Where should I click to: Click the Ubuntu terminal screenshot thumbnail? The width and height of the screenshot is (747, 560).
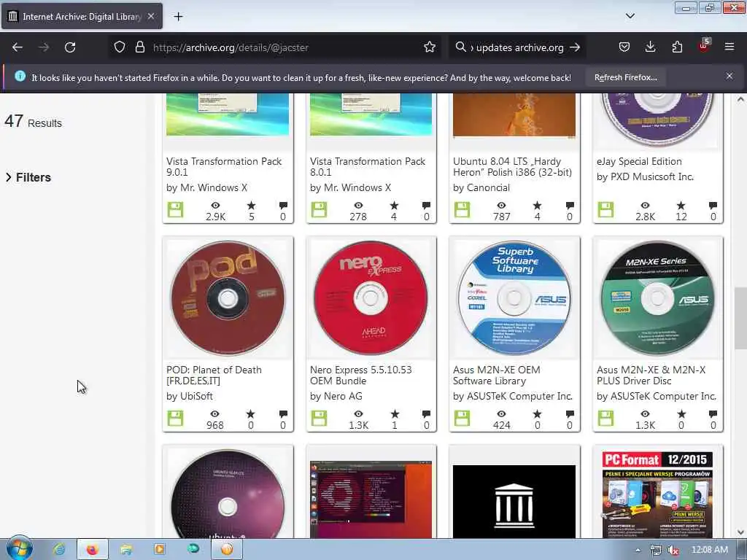371,500
